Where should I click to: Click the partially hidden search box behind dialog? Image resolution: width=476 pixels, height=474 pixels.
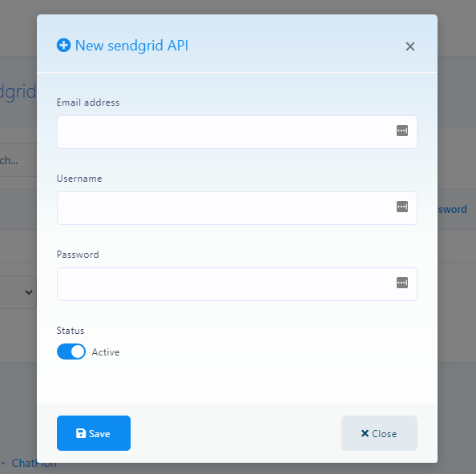point(18,160)
